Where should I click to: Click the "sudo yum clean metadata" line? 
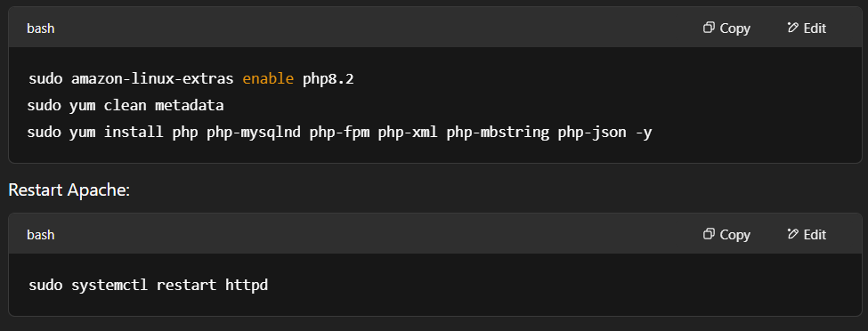[x=126, y=105]
